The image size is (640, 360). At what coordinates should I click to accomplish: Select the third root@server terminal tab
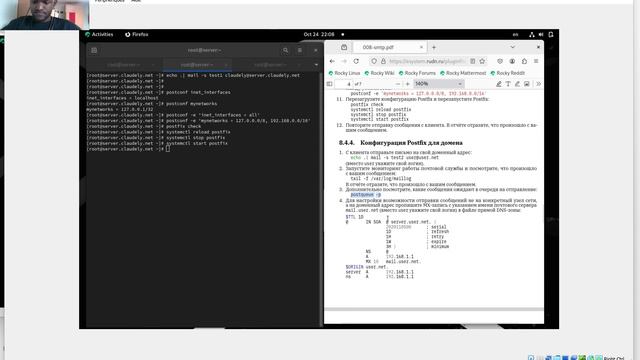(270, 64)
